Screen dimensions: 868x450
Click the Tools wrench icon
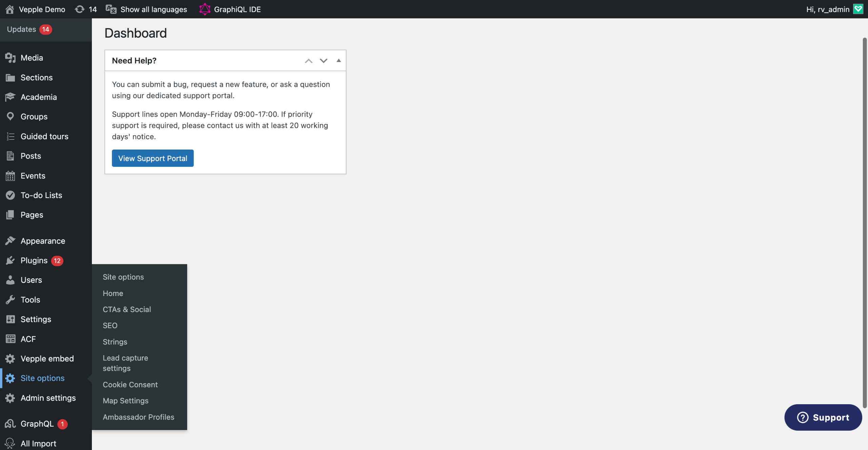[10, 300]
